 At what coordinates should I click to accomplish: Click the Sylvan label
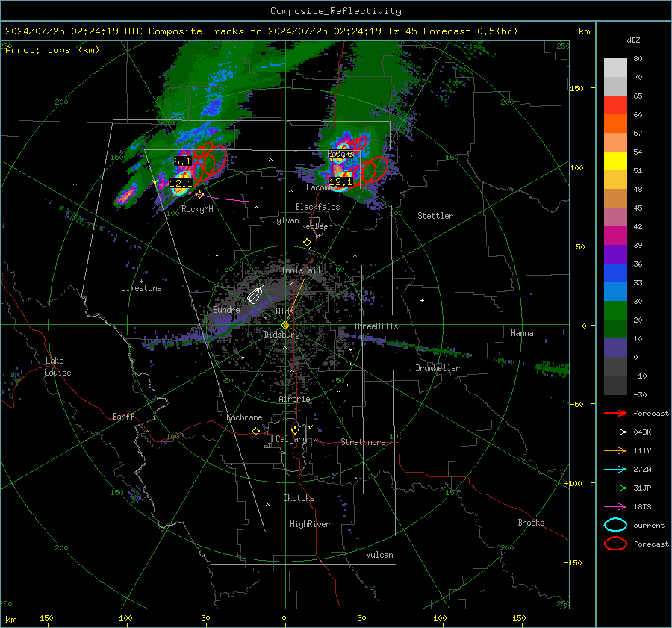(x=285, y=220)
